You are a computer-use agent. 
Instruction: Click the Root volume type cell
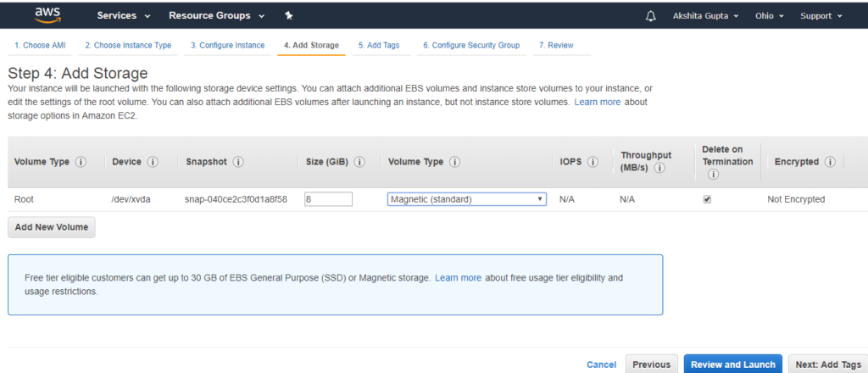point(24,200)
